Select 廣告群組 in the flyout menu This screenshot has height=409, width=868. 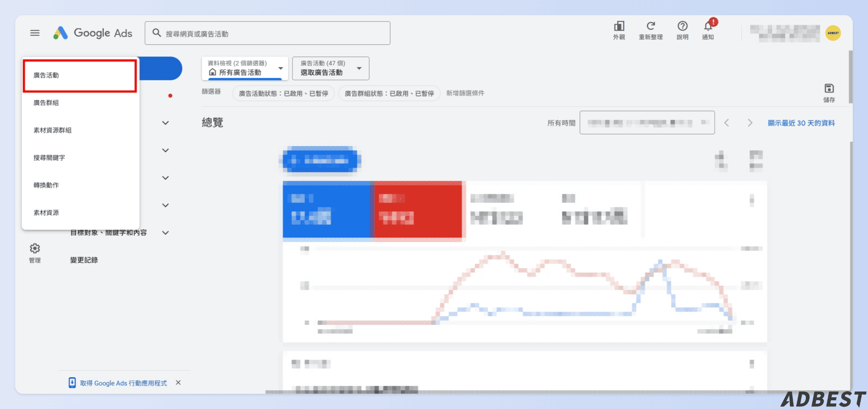click(81, 103)
